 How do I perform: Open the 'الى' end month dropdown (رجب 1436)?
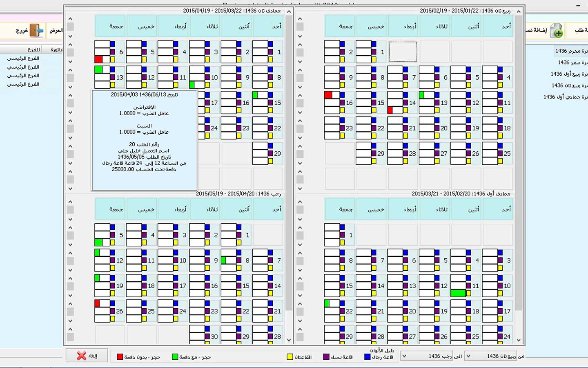point(404,356)
